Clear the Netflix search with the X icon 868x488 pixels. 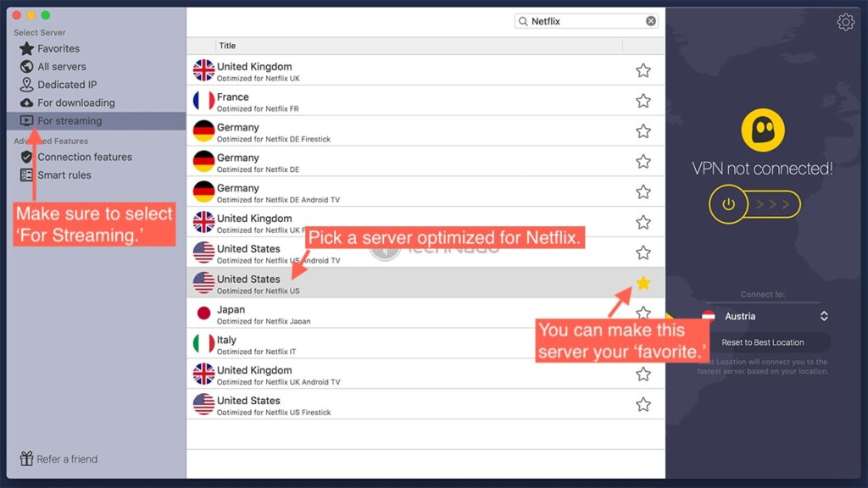click(x=650, y=21)
